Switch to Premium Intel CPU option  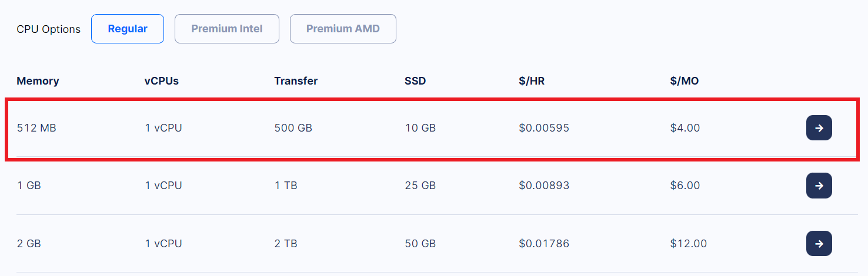coord(227,29)
